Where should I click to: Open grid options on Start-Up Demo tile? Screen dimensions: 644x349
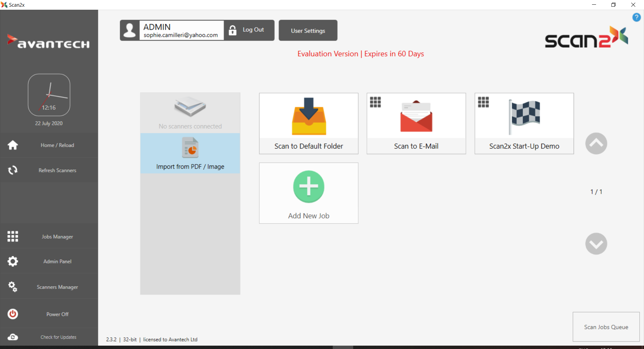click(483, 102)
